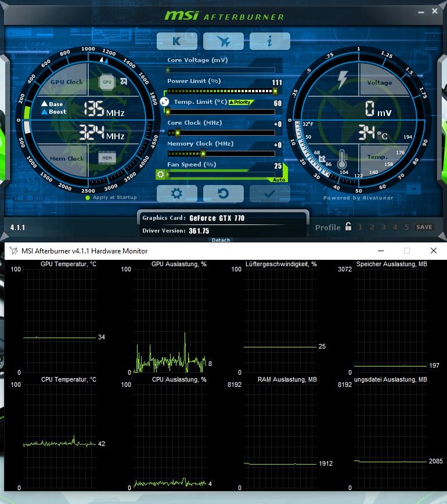Click the Lüftergeschwindigkeit graph
Viewport: 447px width, 504px height.
280,321
